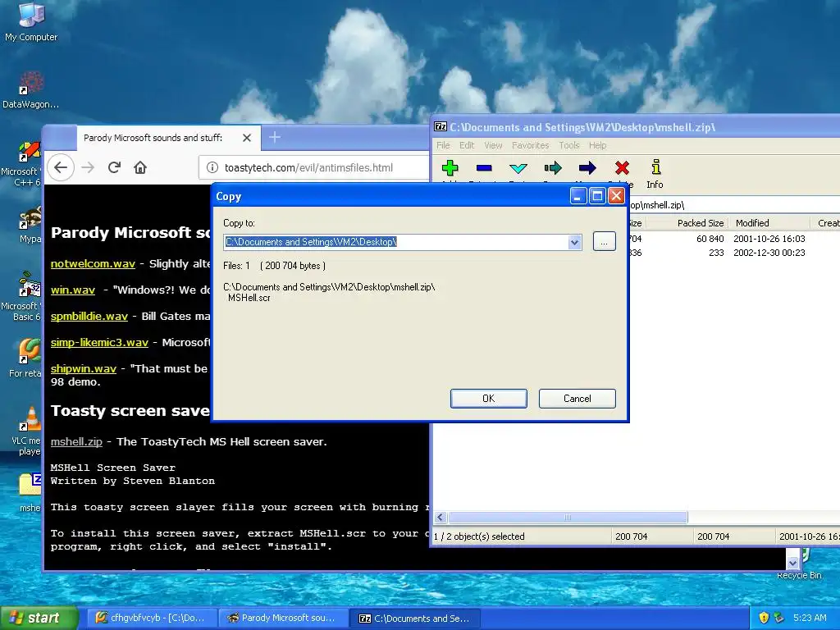The height and width of the screenshot is (630, 840).
Task: Open the win.wav link
Action: point(73,290)
